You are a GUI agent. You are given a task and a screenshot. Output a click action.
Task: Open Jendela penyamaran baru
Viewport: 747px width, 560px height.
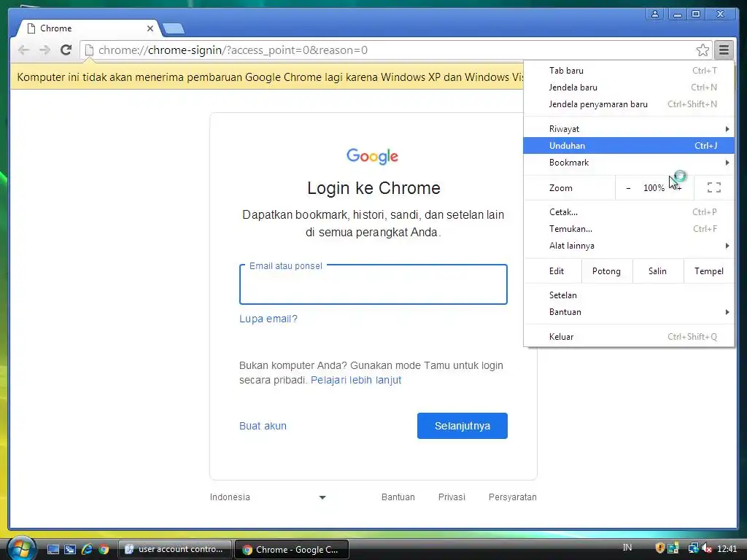pyautogui.click(x=629, y=104)
